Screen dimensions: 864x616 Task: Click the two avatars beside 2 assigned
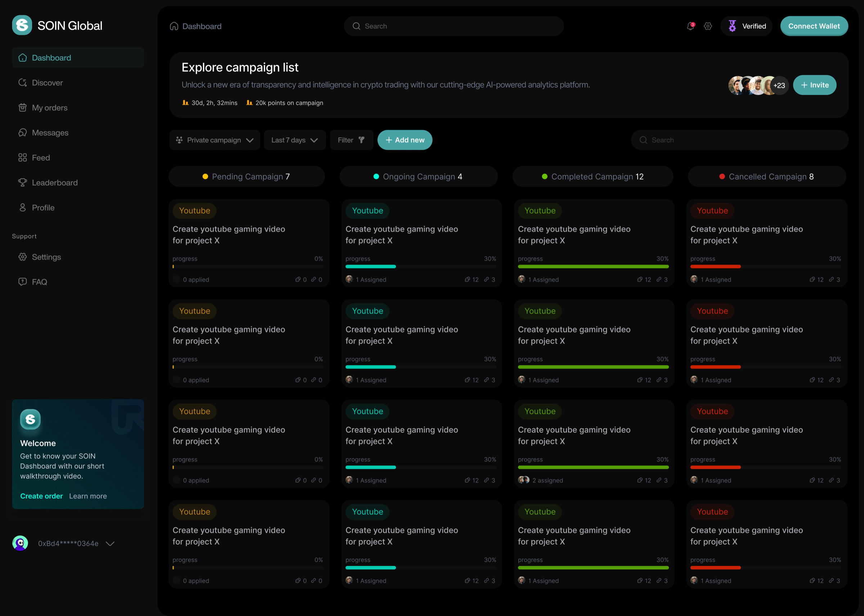(x=524, y=480)
